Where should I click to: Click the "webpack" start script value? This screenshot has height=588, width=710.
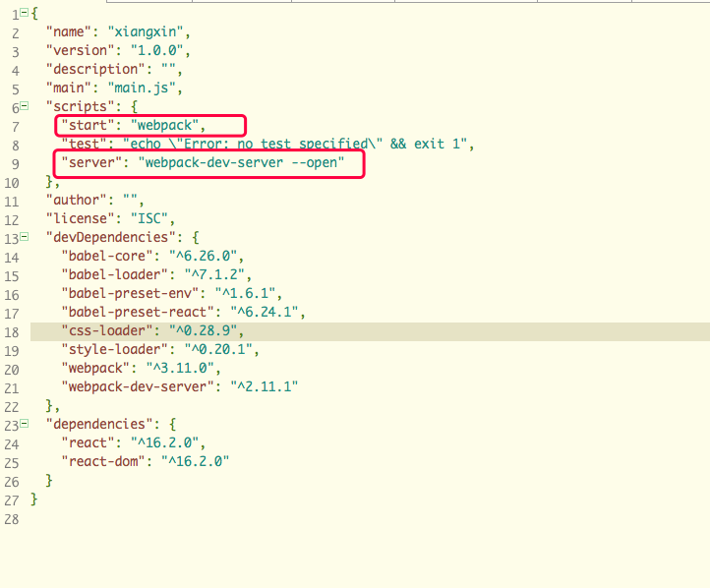(x=164, y=126)
